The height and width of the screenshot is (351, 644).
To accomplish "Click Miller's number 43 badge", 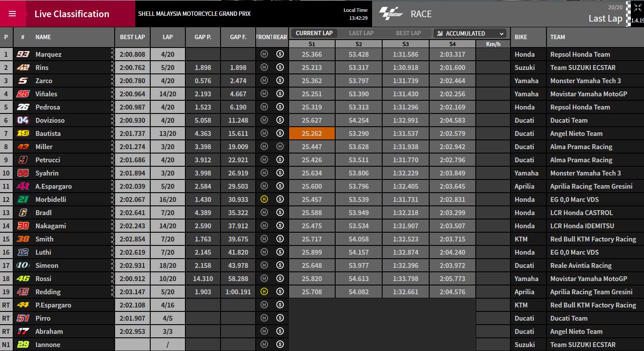I will (23, 146).
